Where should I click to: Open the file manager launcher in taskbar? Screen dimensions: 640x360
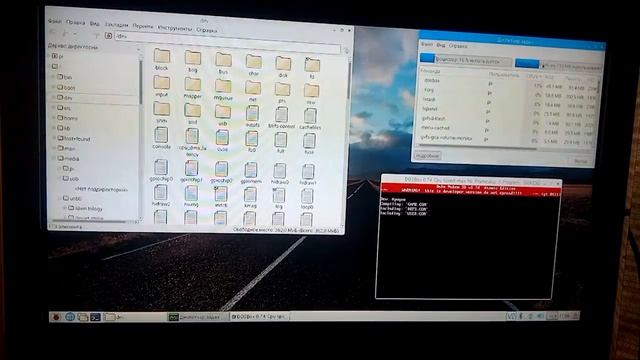click(x=83, y=317)
